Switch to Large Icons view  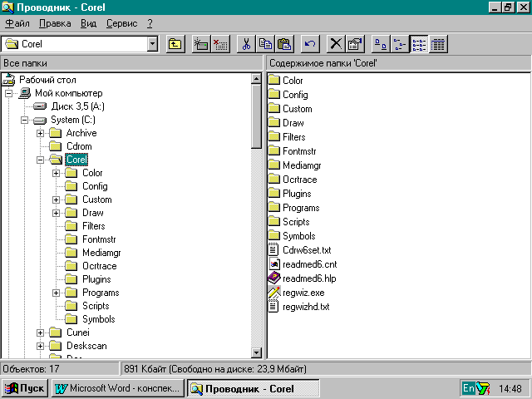coord(381,44)
